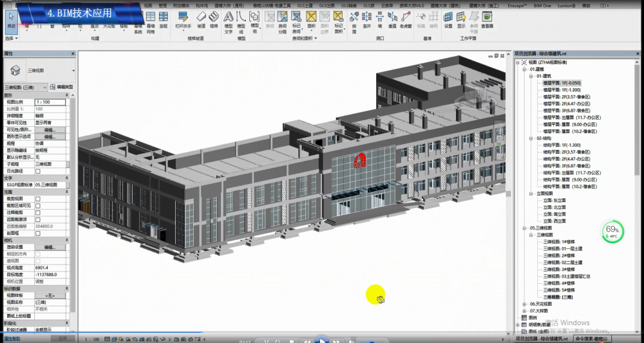Collapse the 02-结构 tree node

(531, 138)
